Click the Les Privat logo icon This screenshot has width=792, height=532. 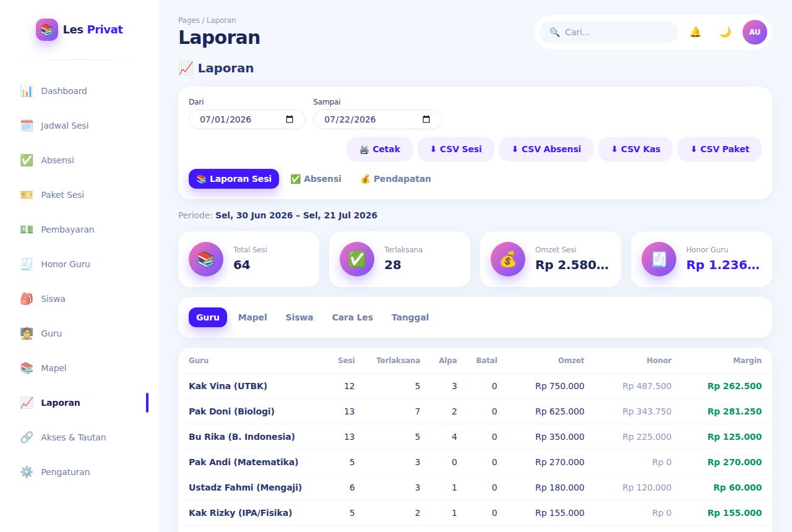tap(47, 30)
